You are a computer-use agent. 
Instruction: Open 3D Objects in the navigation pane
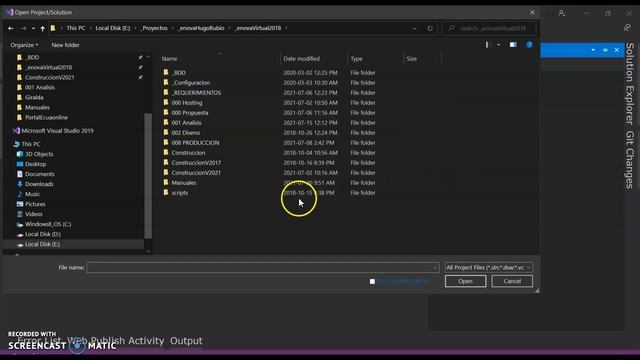39,154
